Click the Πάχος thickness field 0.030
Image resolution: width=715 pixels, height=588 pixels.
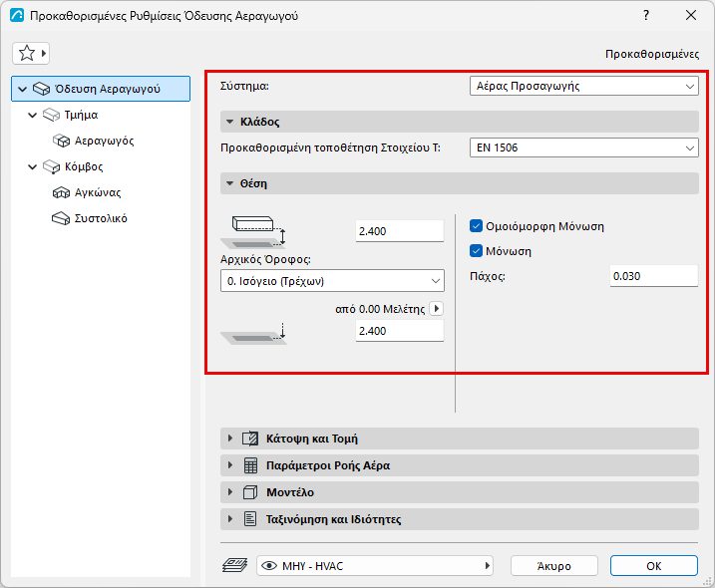click(654, 276)
